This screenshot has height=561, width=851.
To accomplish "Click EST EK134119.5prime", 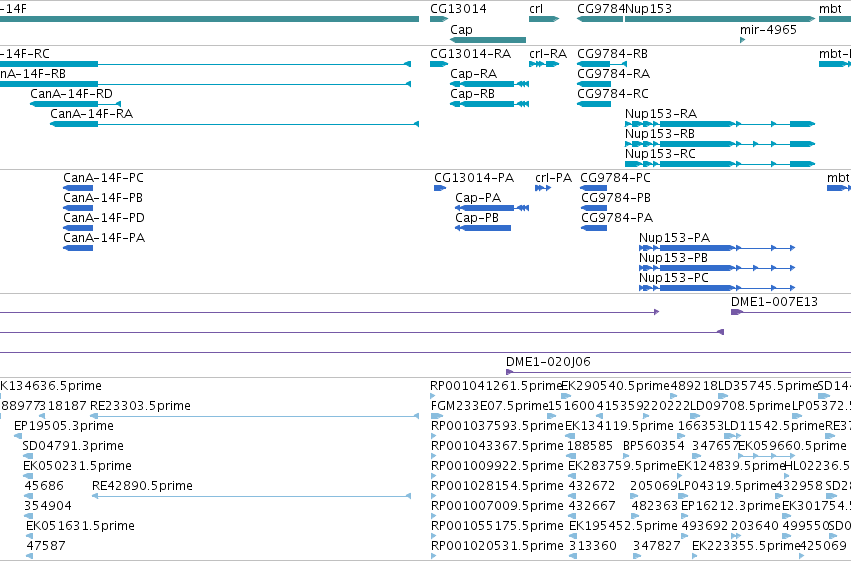I will [x=619, y=426].
